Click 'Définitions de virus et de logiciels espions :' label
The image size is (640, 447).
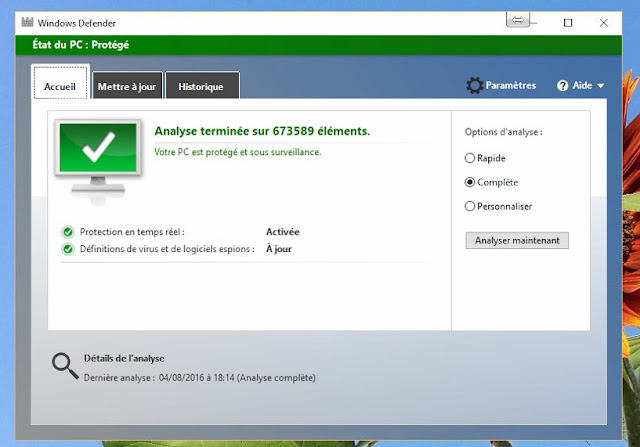pyautogui.click(x=167, y=249)
